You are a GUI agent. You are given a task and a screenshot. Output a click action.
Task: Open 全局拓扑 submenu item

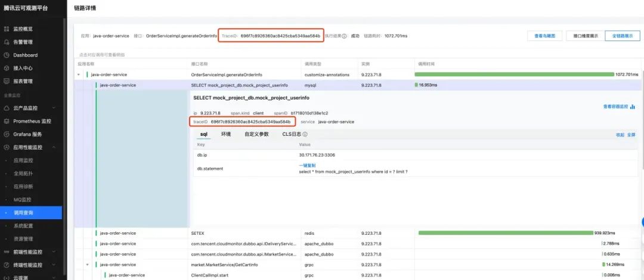23,174
